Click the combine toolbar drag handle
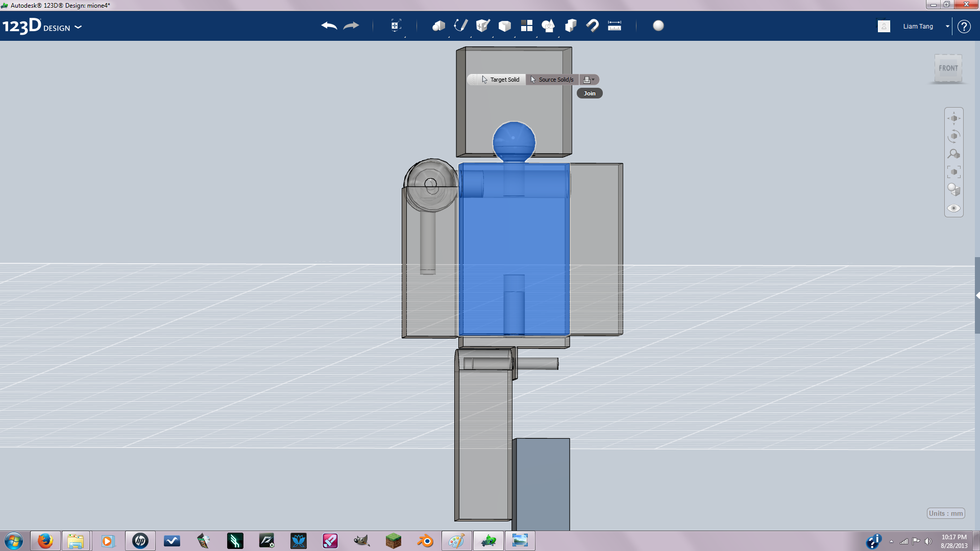The image size is (980, 551). pyautogui.click(x=472, y=80)
